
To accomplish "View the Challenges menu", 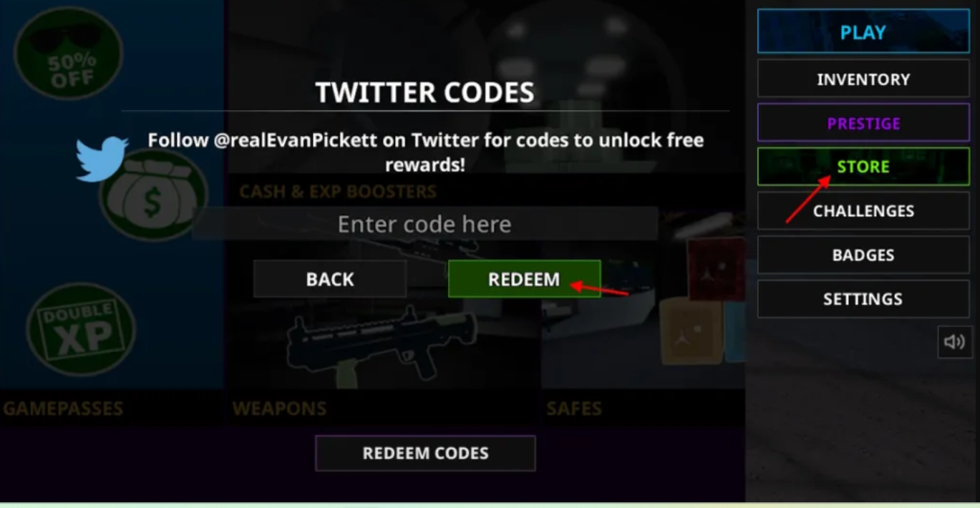I will coord(863,211).
